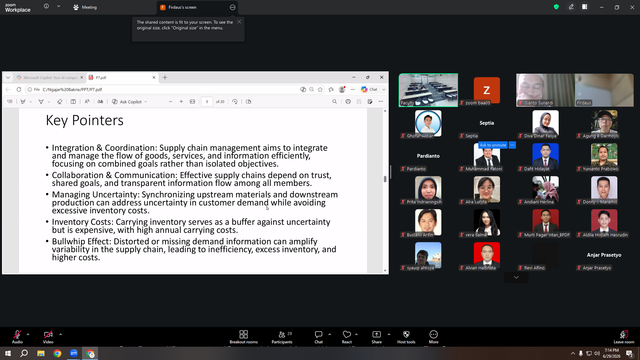This screenshot has width=640, height=360.
Task: Expand the audio options arrow beside Audio
Action: click(x=28, y=334)
